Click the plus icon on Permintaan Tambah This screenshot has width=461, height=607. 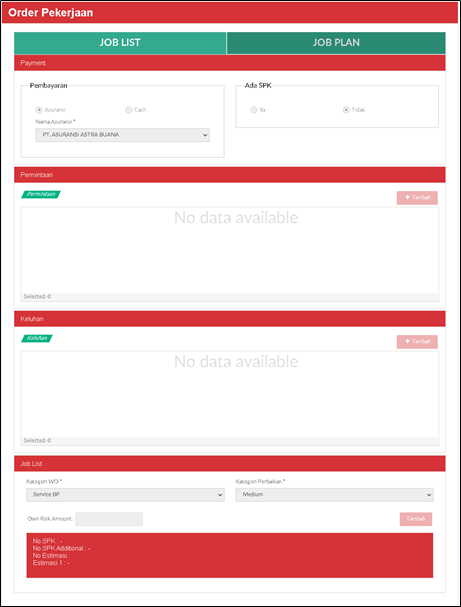click(407, 197)
